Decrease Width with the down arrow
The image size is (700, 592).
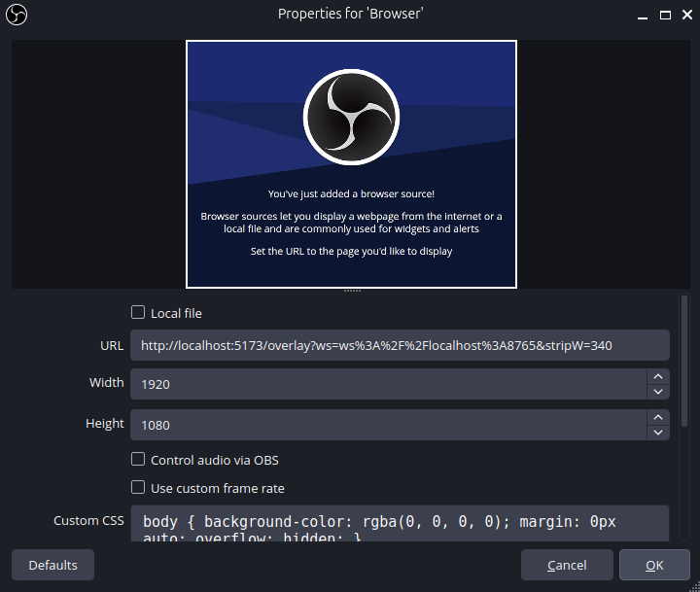[658, 392]
